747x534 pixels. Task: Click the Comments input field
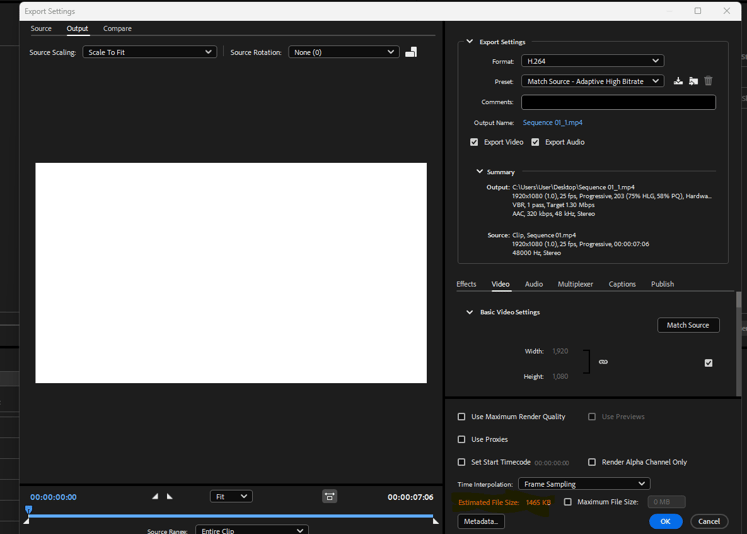(x=618, y=102)
